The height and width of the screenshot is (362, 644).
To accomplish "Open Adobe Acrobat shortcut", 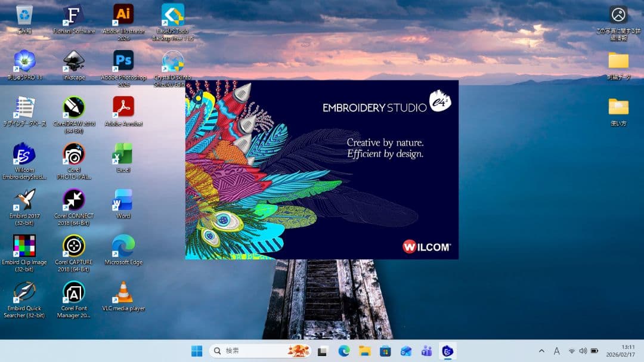I will 123,112.
